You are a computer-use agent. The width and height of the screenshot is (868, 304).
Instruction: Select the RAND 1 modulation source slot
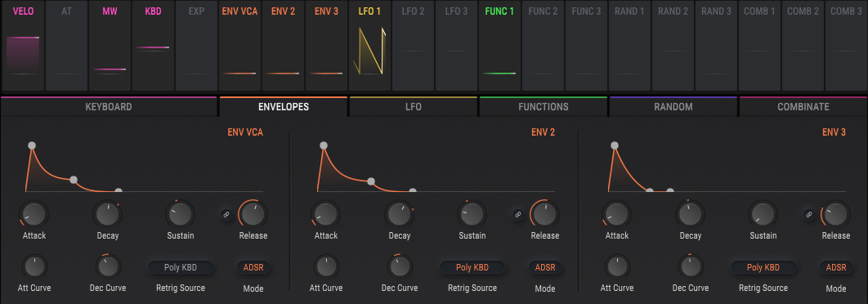[629, 46]
